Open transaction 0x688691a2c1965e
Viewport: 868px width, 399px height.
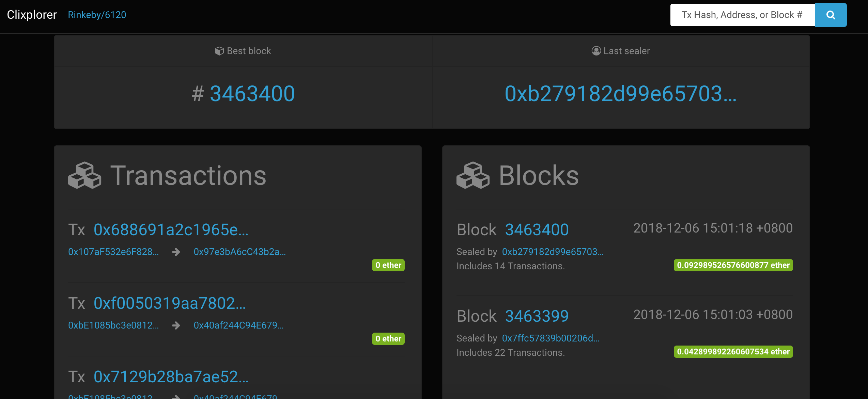[171, 230]
